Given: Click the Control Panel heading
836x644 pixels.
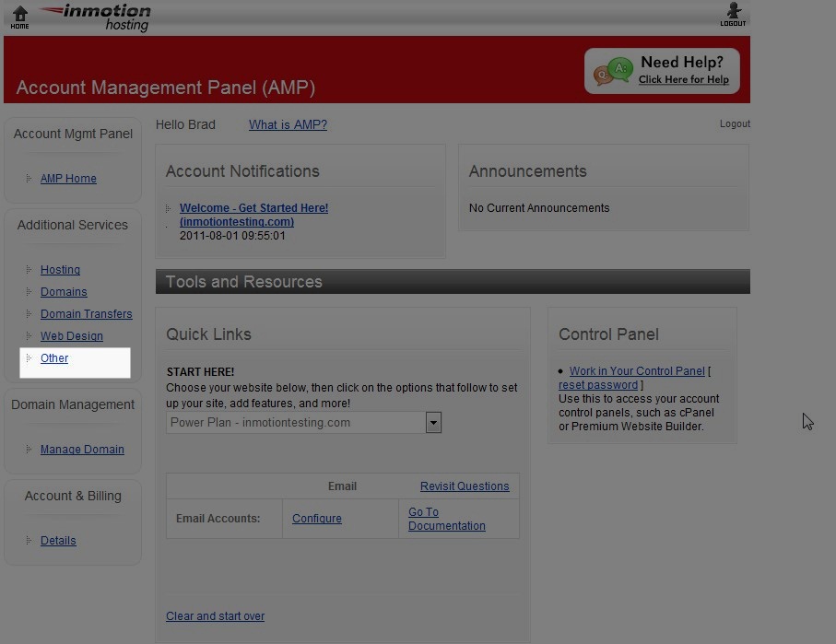Looking at the screenshot, I should pyautogui.click(x=609, y=334).
